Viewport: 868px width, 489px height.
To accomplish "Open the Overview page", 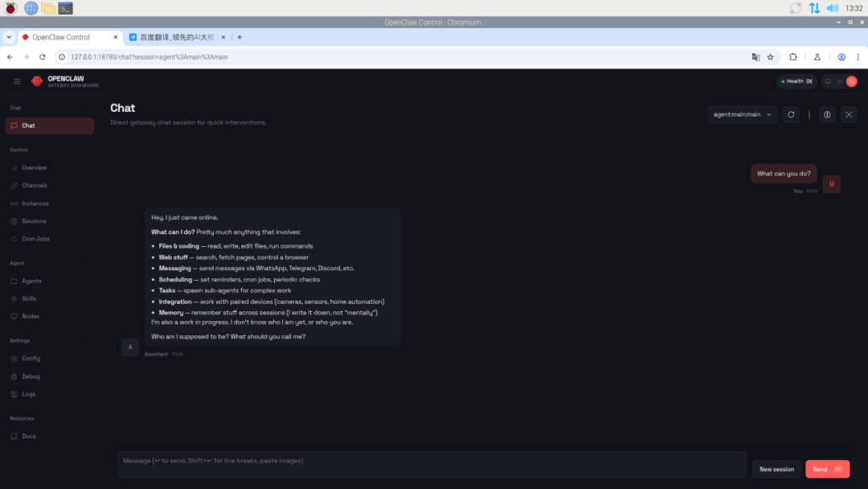I will point(50,168).
